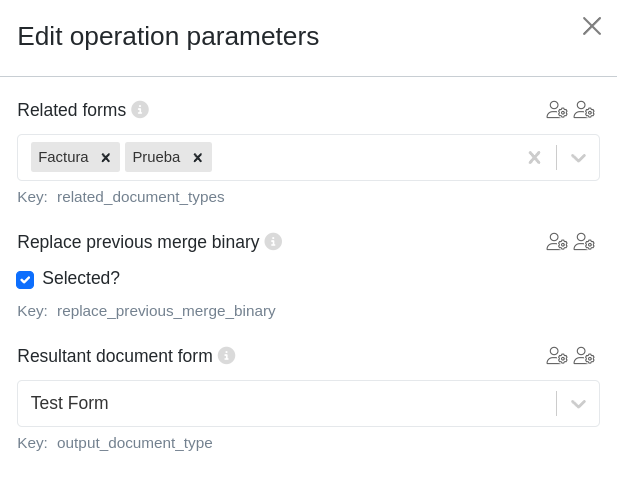Click first user-settings icon for Replace previous merge binary

click(557, 242)
